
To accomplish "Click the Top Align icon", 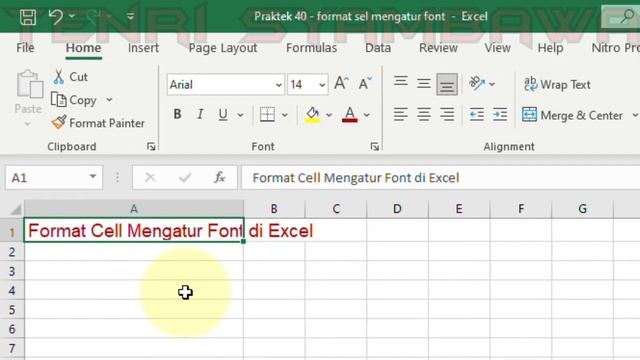I will click(401, 83).
